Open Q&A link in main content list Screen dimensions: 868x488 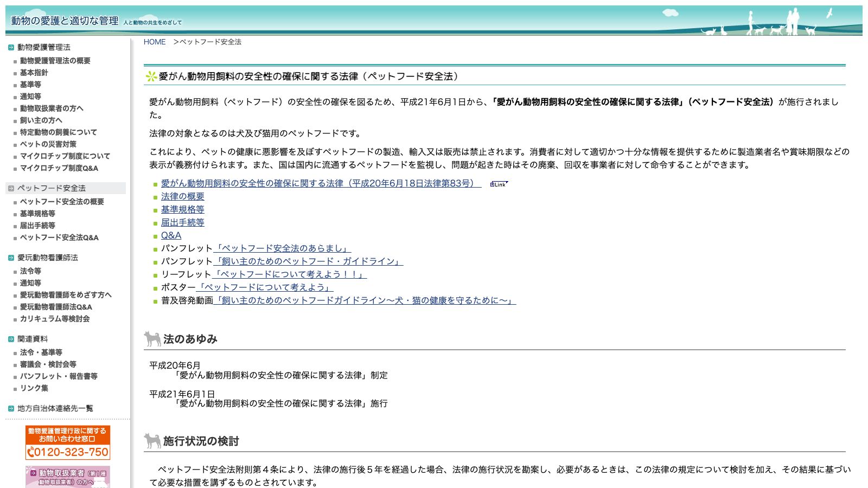point(171,235)
